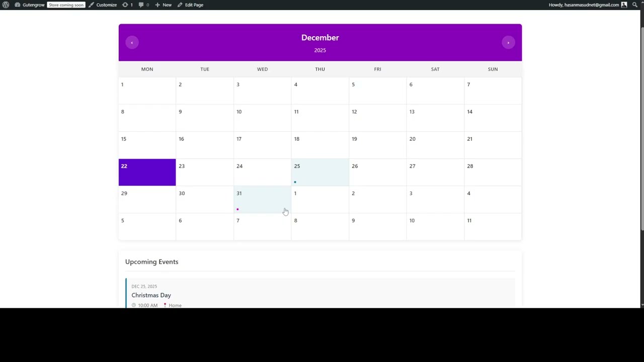Open the WordPress logo menu
Image resolution: width=644 pixels, height=362 pixels.
[x=6, y=5]
